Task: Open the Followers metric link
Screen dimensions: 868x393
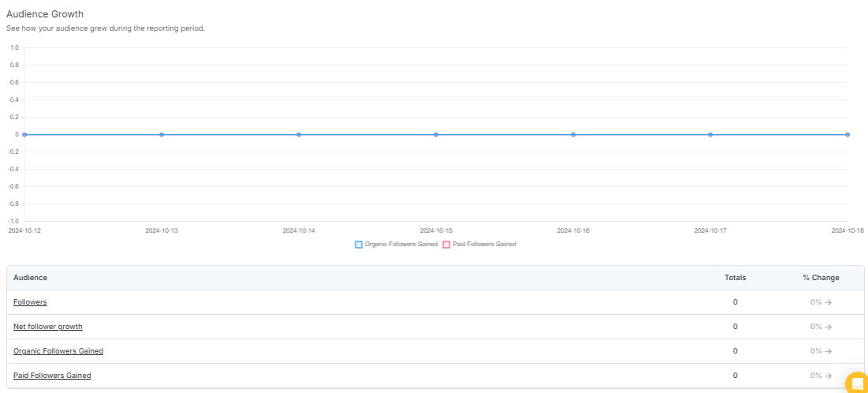Action: (x=30, y=302)
